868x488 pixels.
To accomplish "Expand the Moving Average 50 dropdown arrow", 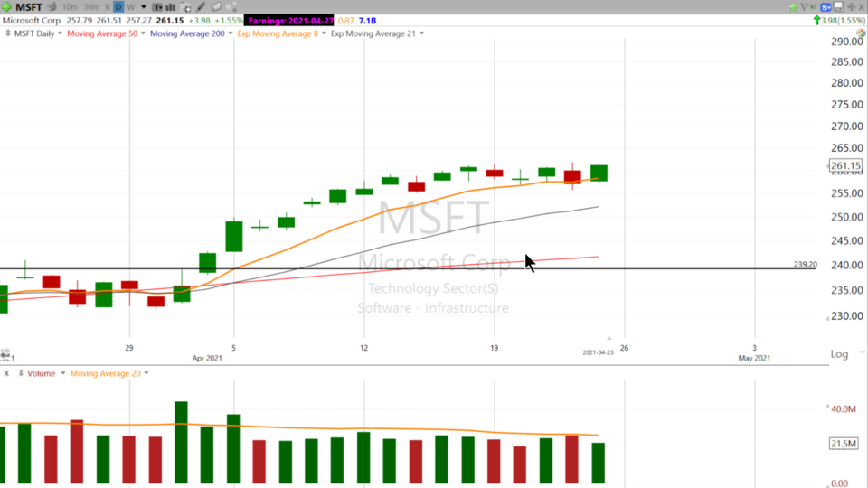I will 143,33.
